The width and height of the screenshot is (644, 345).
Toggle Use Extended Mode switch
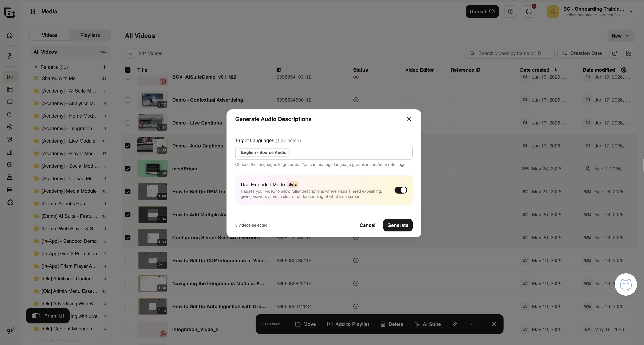tap(400, 190)
